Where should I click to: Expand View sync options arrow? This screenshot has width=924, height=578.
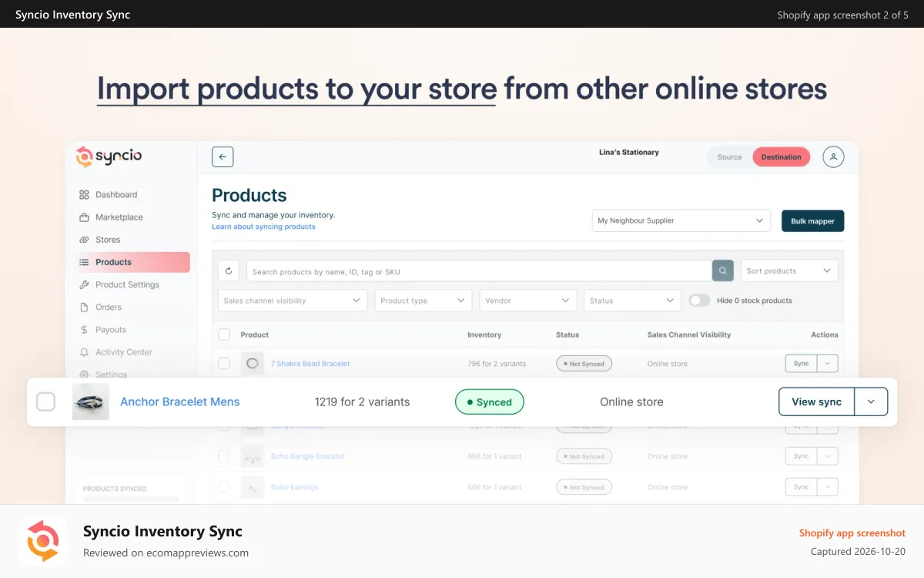tap(871, 402)
